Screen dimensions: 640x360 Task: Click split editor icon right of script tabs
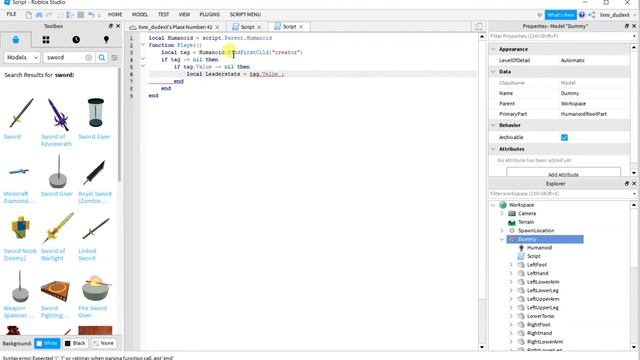(479, 27)
